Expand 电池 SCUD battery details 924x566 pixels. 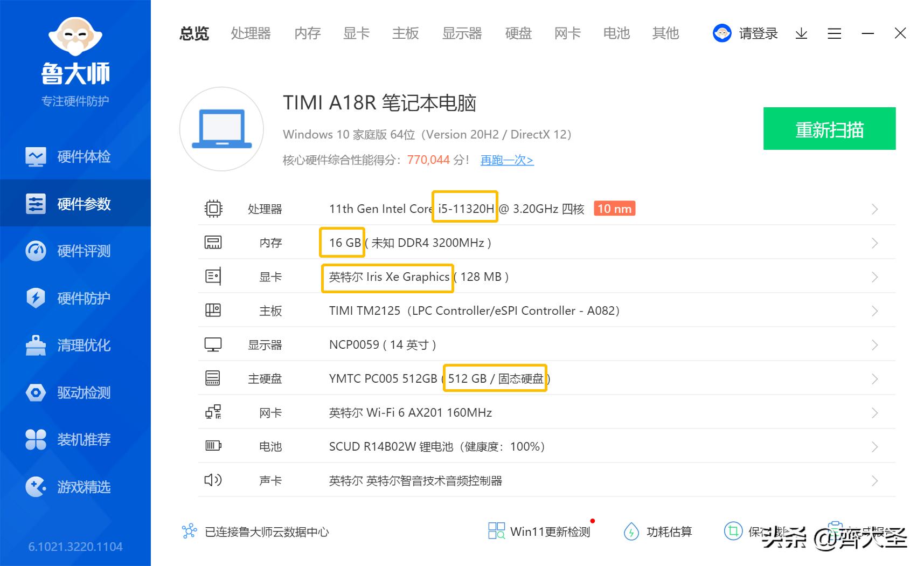click(x=874, y=446)
